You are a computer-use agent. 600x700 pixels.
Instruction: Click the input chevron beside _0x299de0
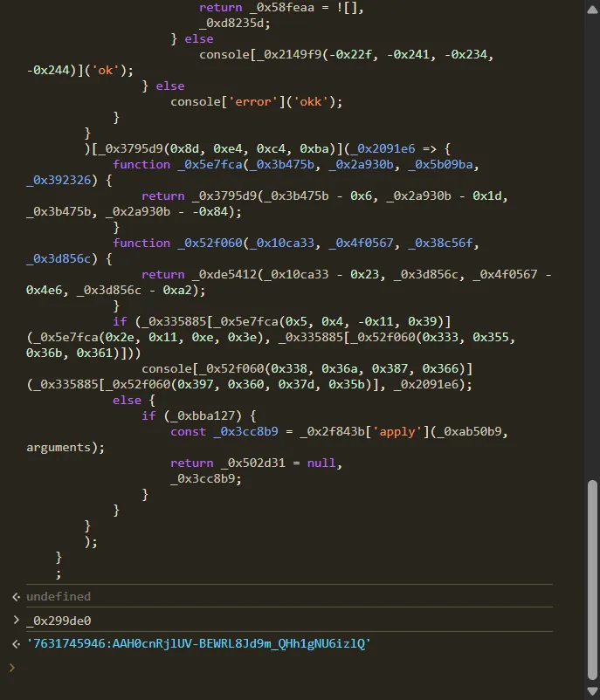[16, 620]
